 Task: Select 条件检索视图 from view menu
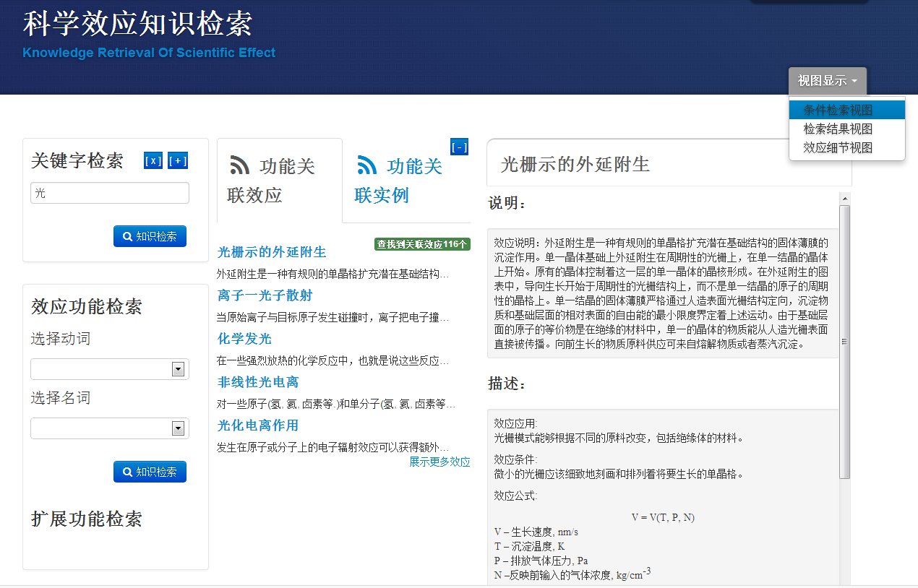point(838,111)
